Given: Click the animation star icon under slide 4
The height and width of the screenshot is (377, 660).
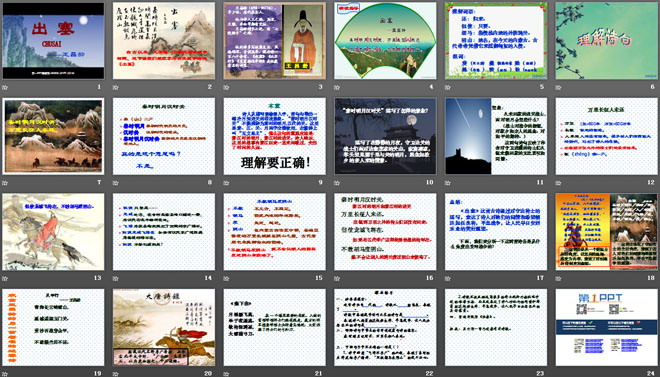Looking at the screenshot, I should click(x=337, y=87).
